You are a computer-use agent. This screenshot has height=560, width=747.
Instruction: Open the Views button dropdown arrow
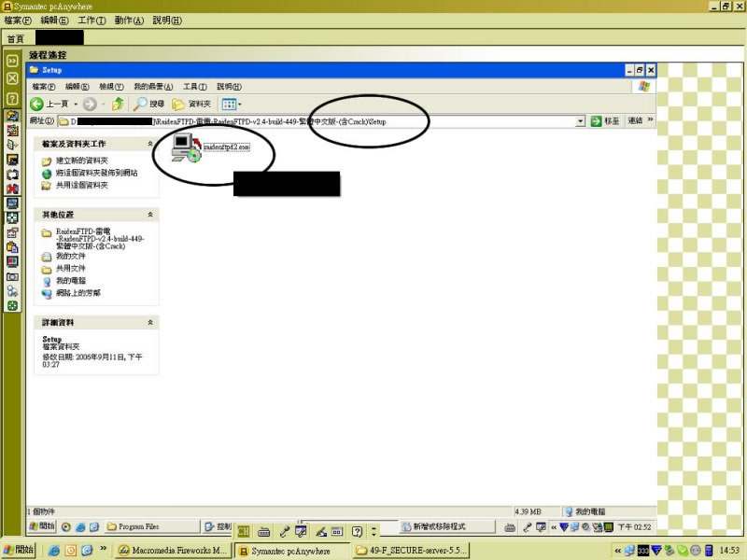tap(240, 104)
